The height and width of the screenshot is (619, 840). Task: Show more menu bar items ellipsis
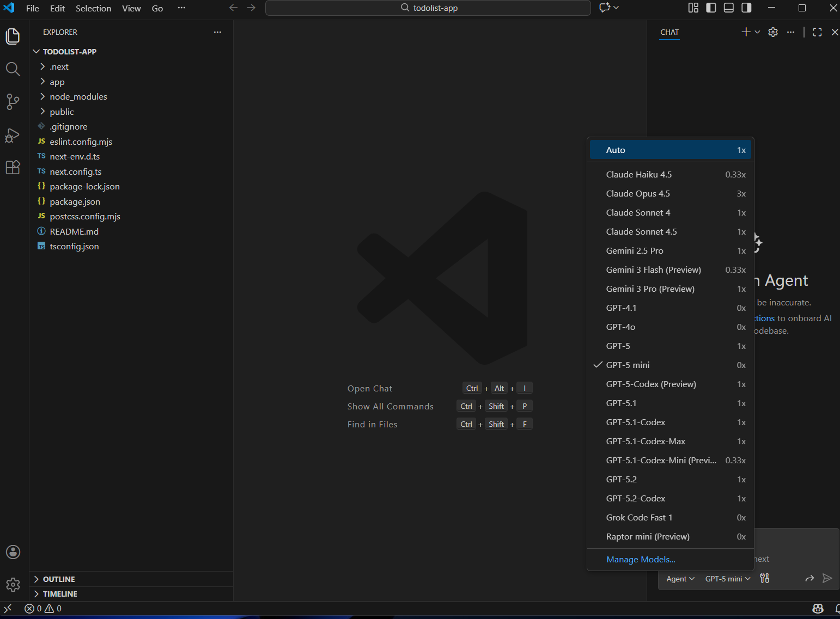pyautogui.click(x=181, y=8)
